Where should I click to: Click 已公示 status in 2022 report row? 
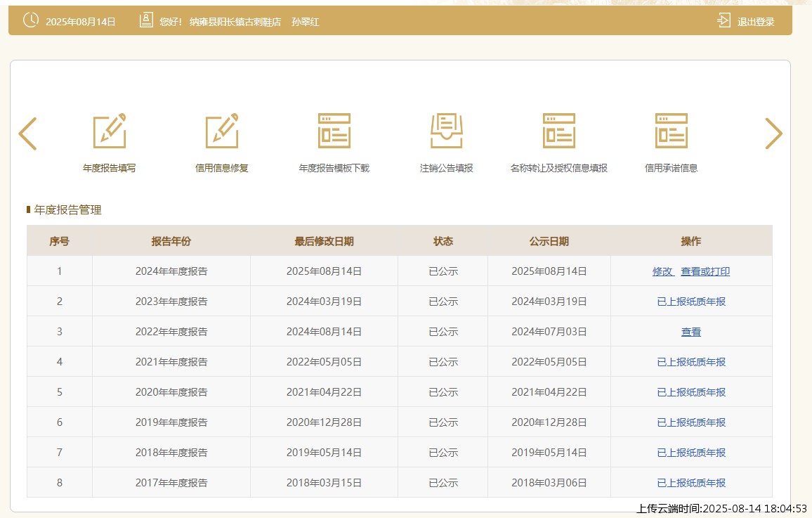click(443, 332)
